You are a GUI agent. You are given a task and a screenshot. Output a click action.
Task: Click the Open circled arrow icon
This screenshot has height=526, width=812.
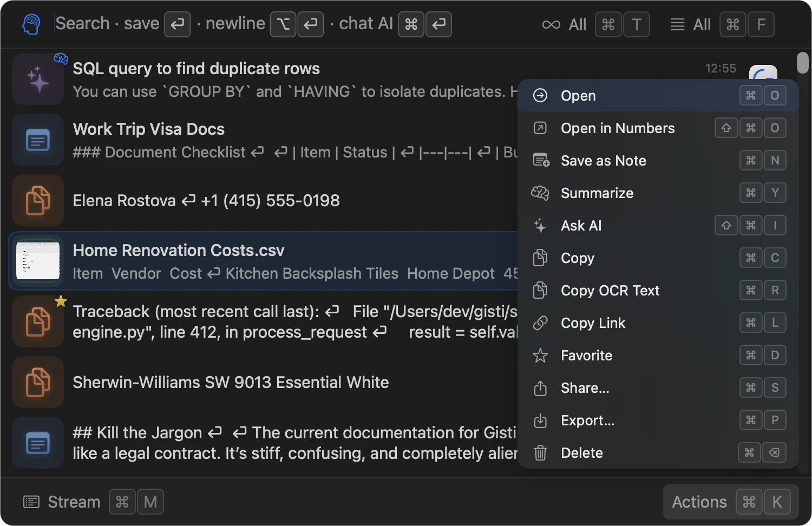[540, 95]
